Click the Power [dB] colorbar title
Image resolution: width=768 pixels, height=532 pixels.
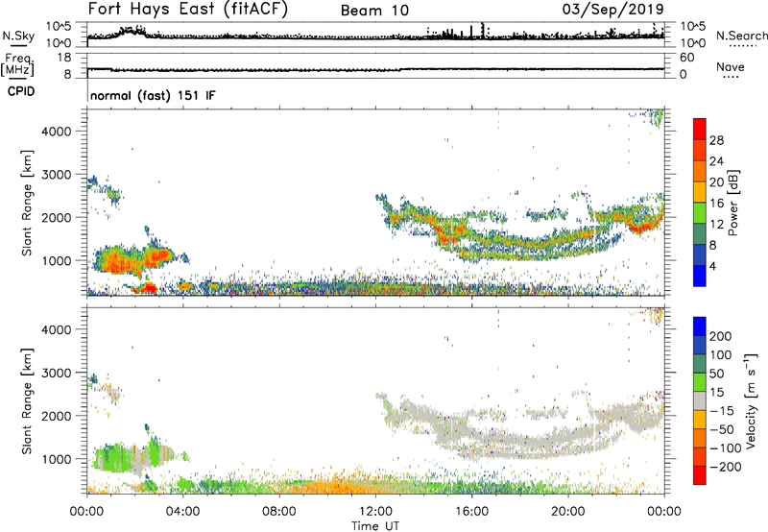coord(733,203)
